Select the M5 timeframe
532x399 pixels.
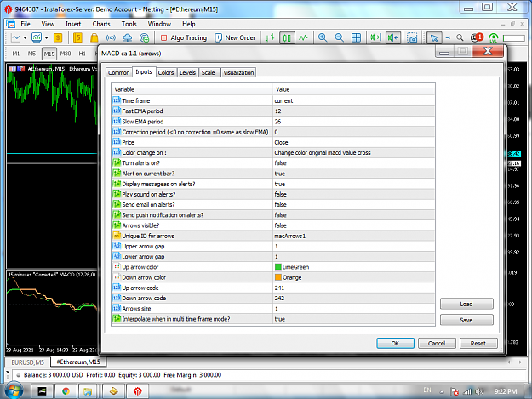point(31,54)
